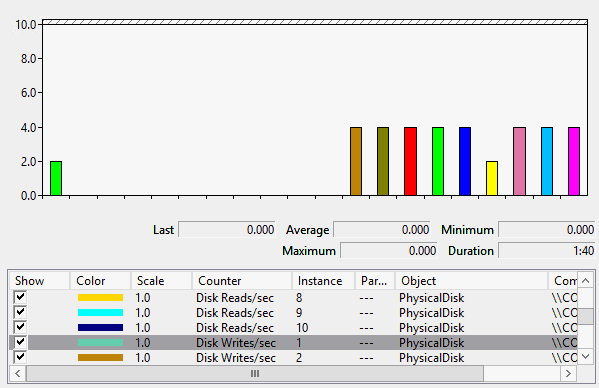Click the vertical scrollbar thumb
The height and width of the screenshot is (388, 599).
tap(585, 316)
